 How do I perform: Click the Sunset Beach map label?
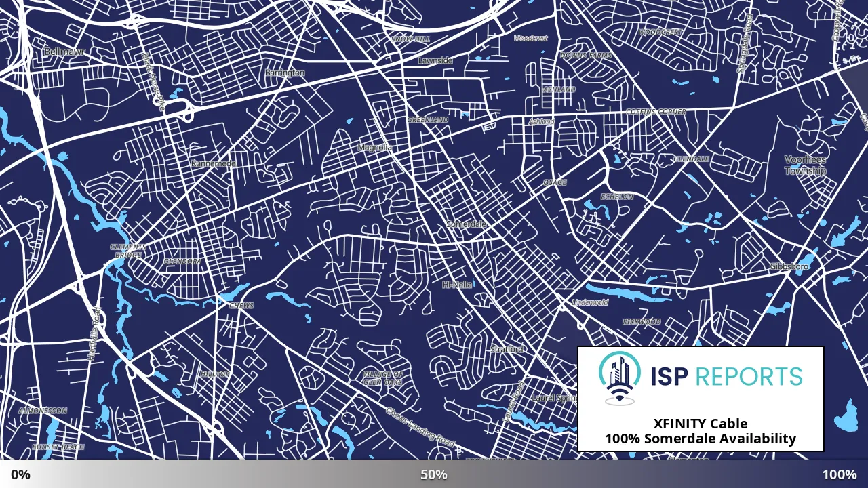click(x=58, y=447)
